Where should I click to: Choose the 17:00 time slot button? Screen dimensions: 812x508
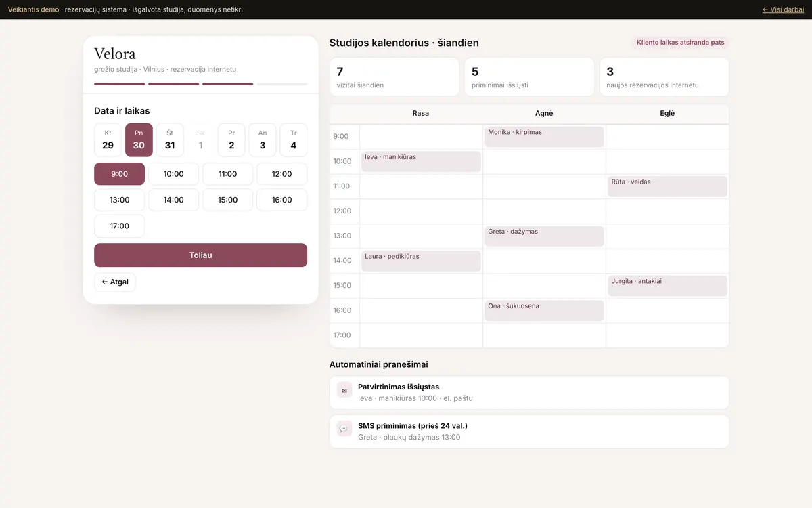[x=119, y=226]
